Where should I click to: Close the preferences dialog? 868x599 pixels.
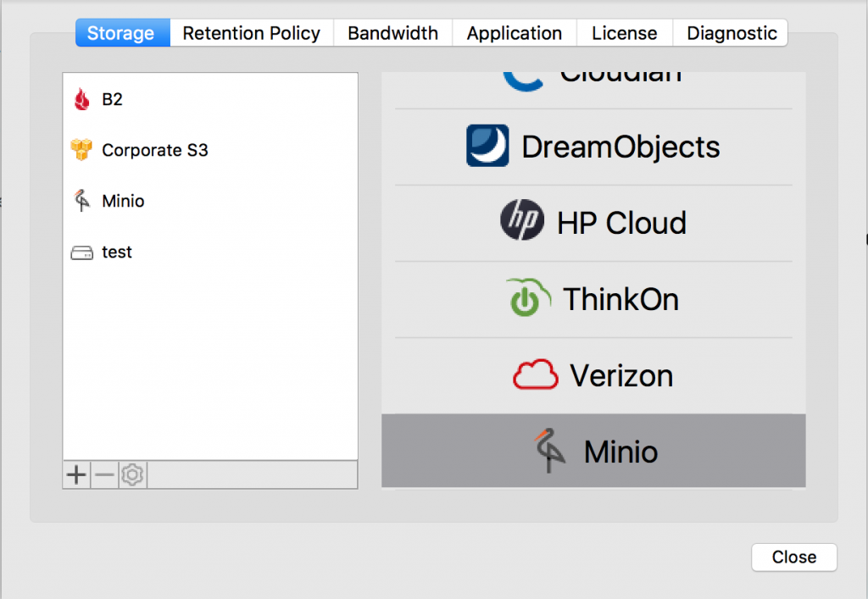(793, 557)
